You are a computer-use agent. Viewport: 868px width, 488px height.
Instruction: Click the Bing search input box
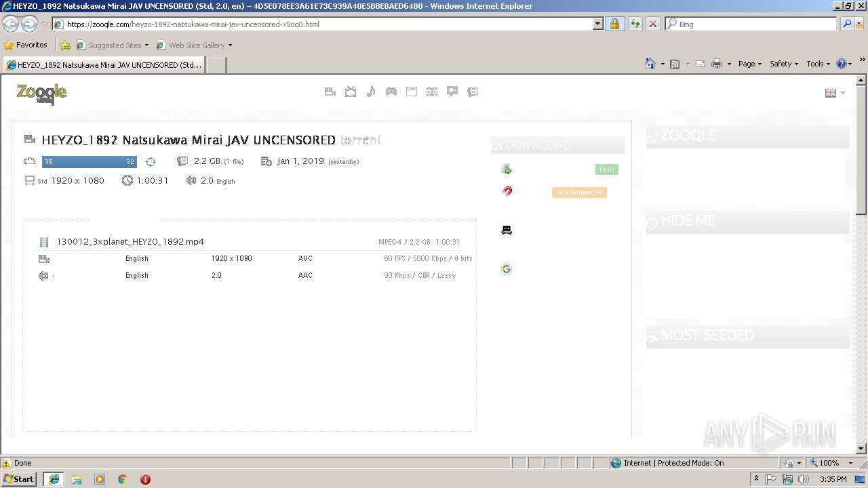click(751, 24)
